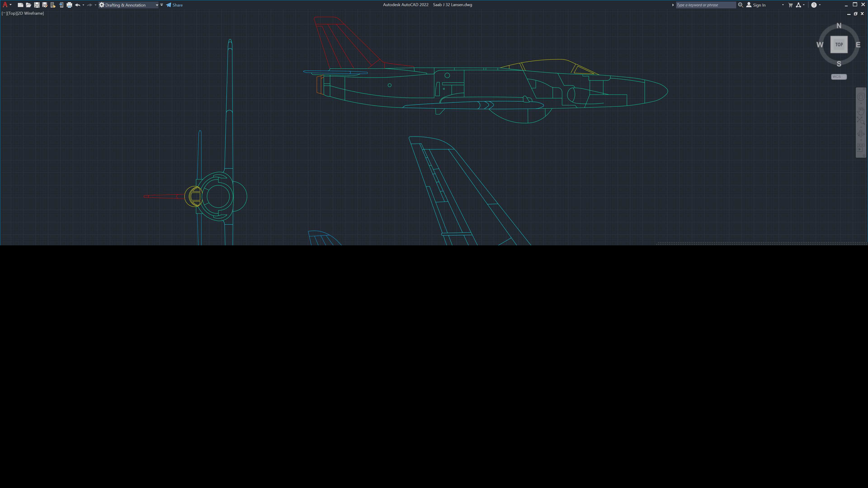Screen dimensions: 868x488
Task: Expand the search field with the left triangle
Action: pos(673,5)
